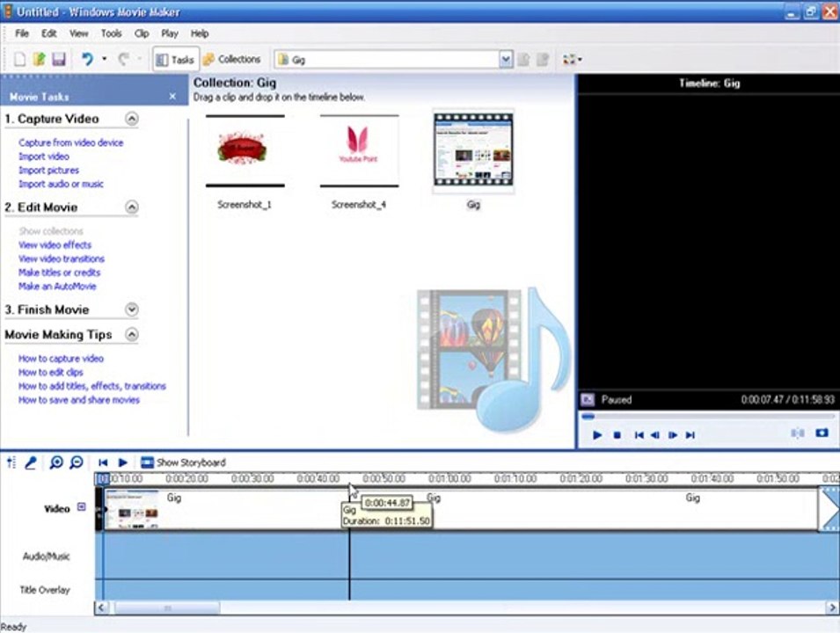Click the timeline scrollbar left arrow
The width and height of the screenshot is (840, 633).
pos(101,608)
